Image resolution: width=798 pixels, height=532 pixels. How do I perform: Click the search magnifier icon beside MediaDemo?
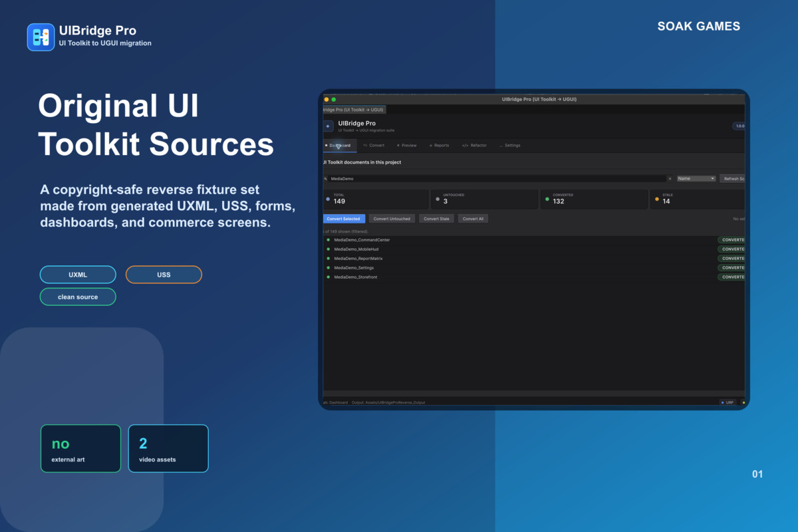coord(326,179)
